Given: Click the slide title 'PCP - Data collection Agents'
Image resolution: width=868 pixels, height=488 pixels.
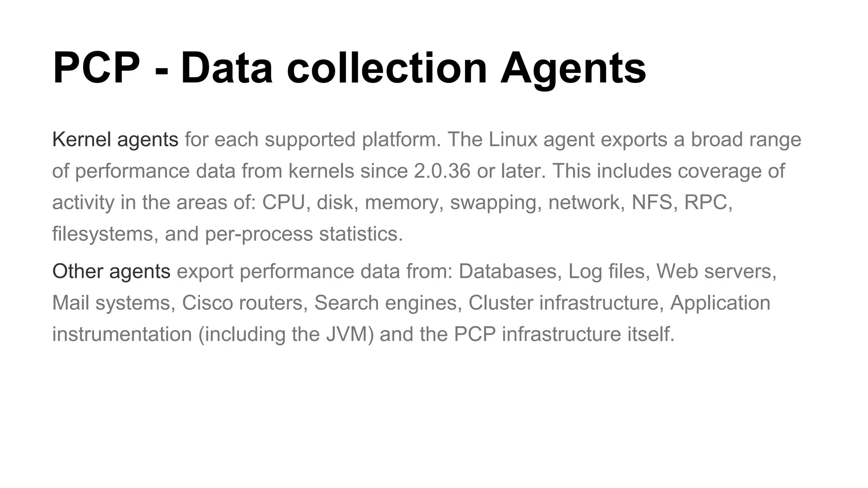Looking at the screenshot, I should point(349,69).
